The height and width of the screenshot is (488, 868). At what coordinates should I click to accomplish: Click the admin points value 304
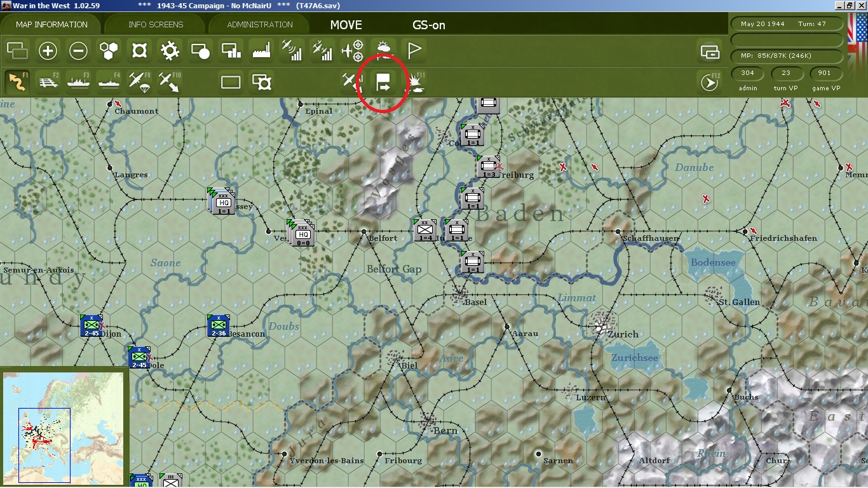point(748,73)
